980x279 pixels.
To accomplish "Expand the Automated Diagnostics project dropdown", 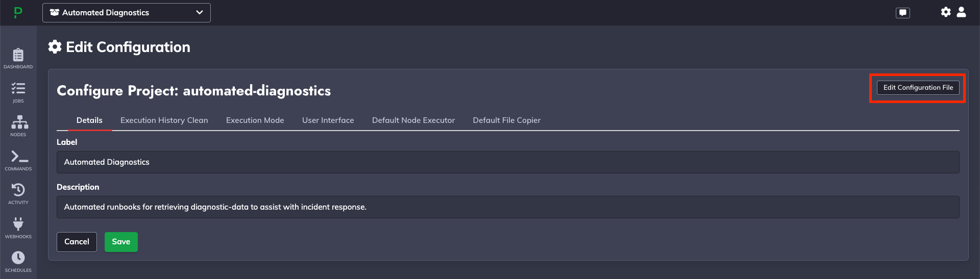I will pos(127,13).
